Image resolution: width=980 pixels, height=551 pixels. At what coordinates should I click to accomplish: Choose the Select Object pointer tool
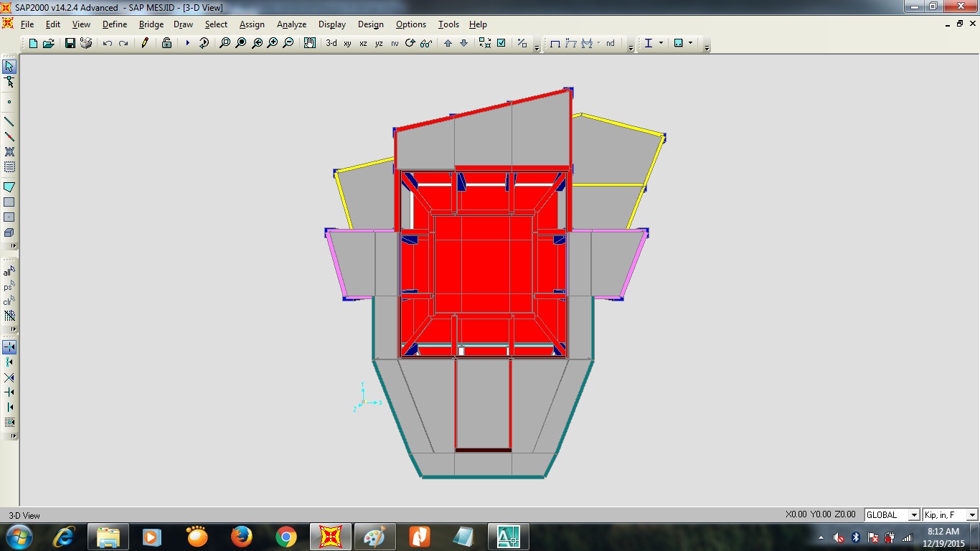click(x=9, y=67)
